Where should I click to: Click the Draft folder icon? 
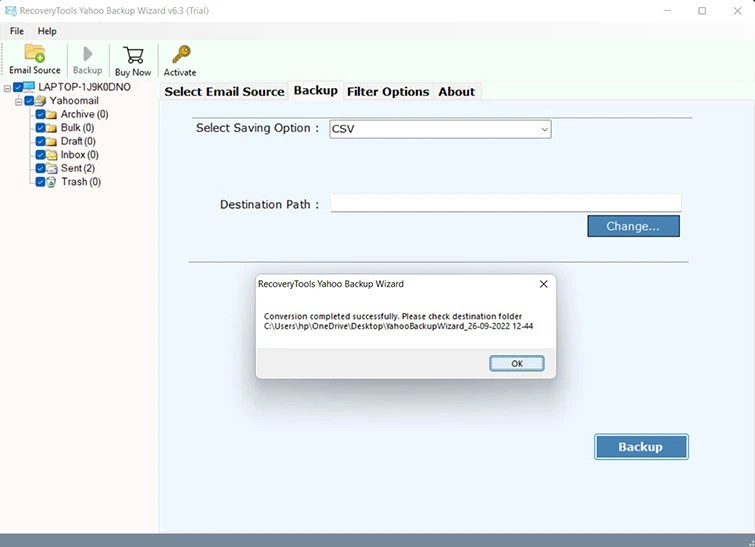[51, 142]
